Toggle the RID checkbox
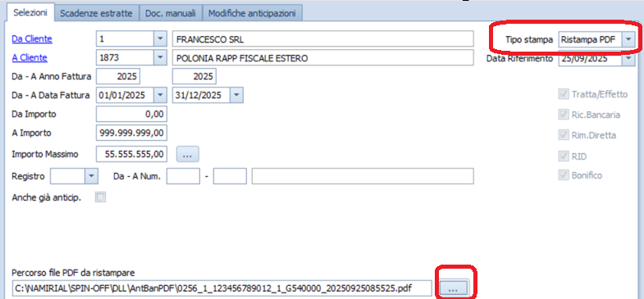This screenshot has width=644, height=299. click(x=563, y=156)
